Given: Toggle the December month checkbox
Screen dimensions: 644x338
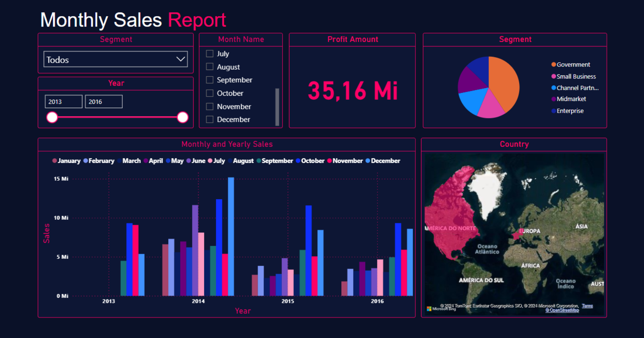Looking at the screenshot, I should [x=210, y=120].
